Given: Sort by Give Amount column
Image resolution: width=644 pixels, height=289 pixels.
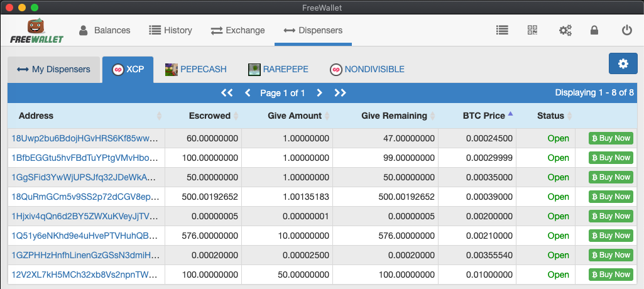Looking at the screenshot, I should 287,116.
